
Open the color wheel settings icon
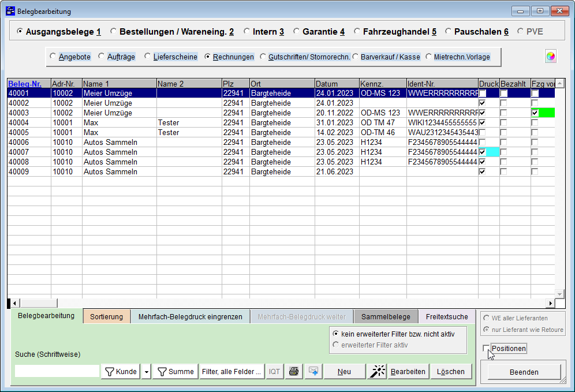click(x=550, y=57)
